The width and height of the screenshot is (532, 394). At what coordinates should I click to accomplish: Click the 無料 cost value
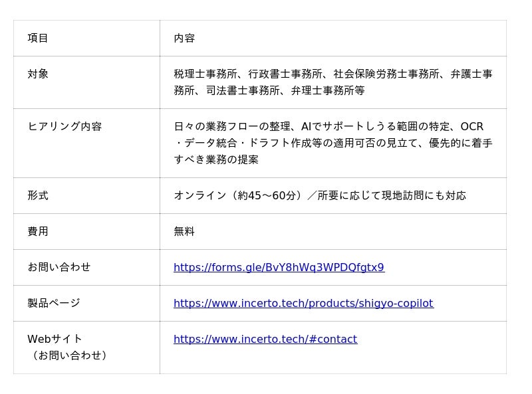pyautogui.click(x=184, y=232)
